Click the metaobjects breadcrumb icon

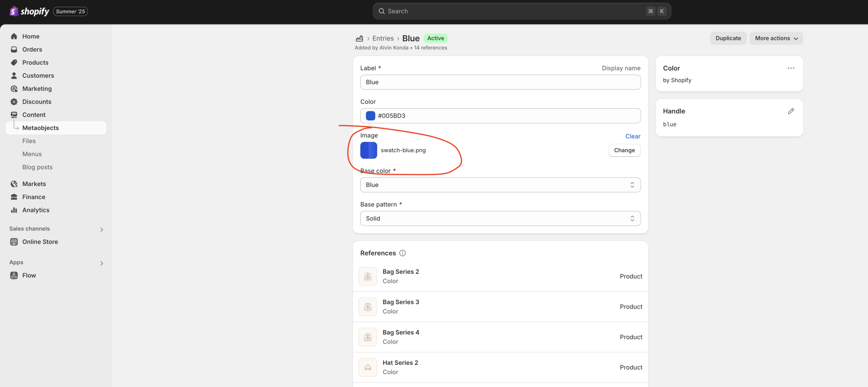[x=359, y=38]
